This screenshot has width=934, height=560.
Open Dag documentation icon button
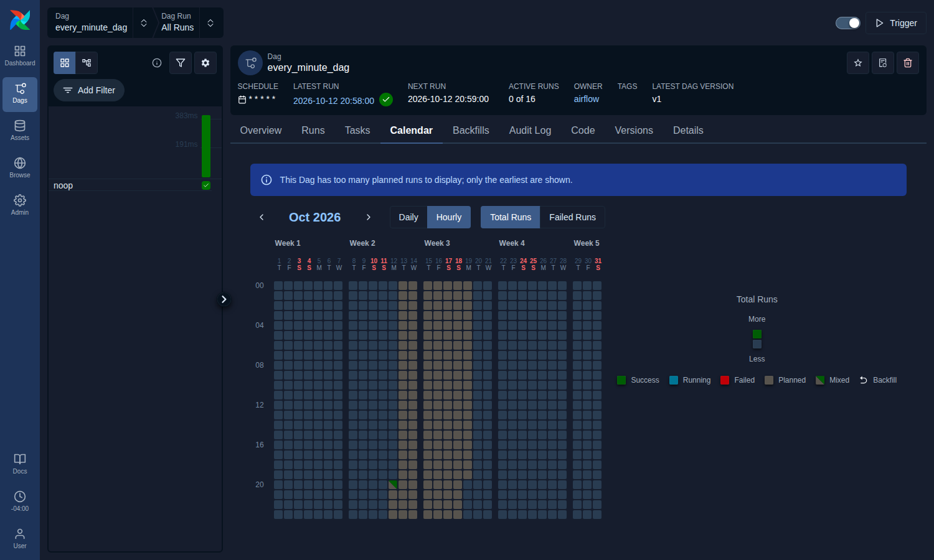pyautogui.click(x=883, y=63)
